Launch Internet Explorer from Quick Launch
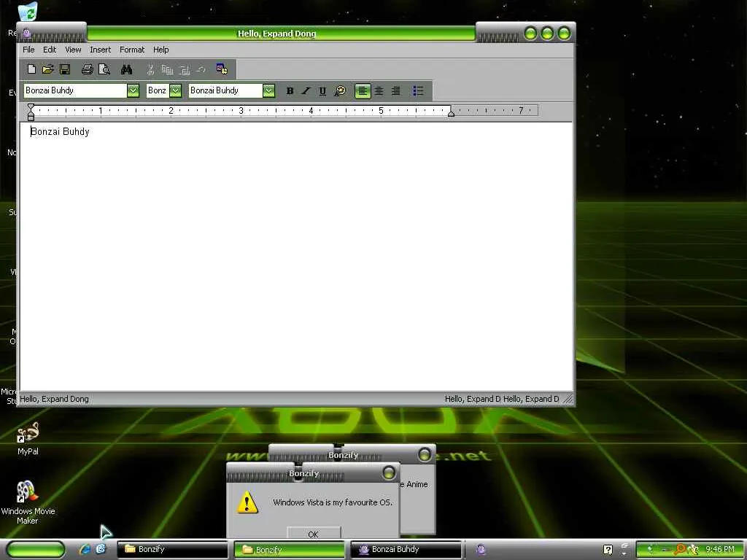Image resolution: width=747 pixels, height=560 pixels. coord(85,549)
